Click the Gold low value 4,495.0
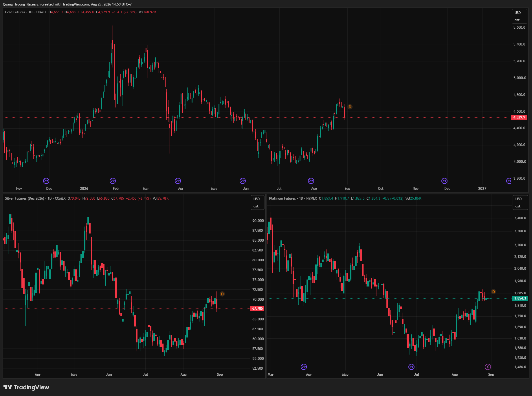532x396 pixels. pyautogui.click(x=88, y=12)
